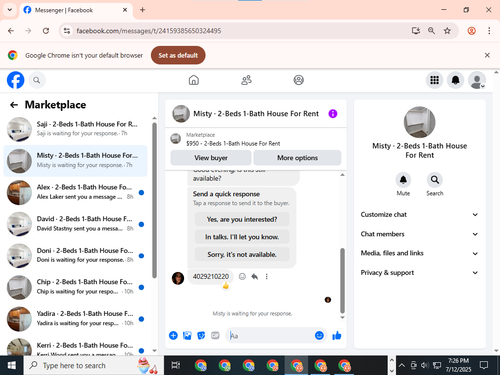React to message 4029210220 with emoji
Image resolution: width=500 pixels, height=375 pixels.
tap(242, 276)
